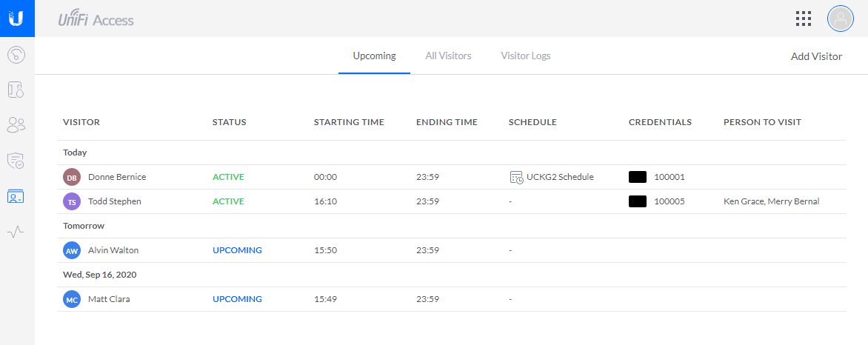Switch to the All Visitors tab
Image resolution: width=868 pixels, height=345 pixels.
point(448,56)
